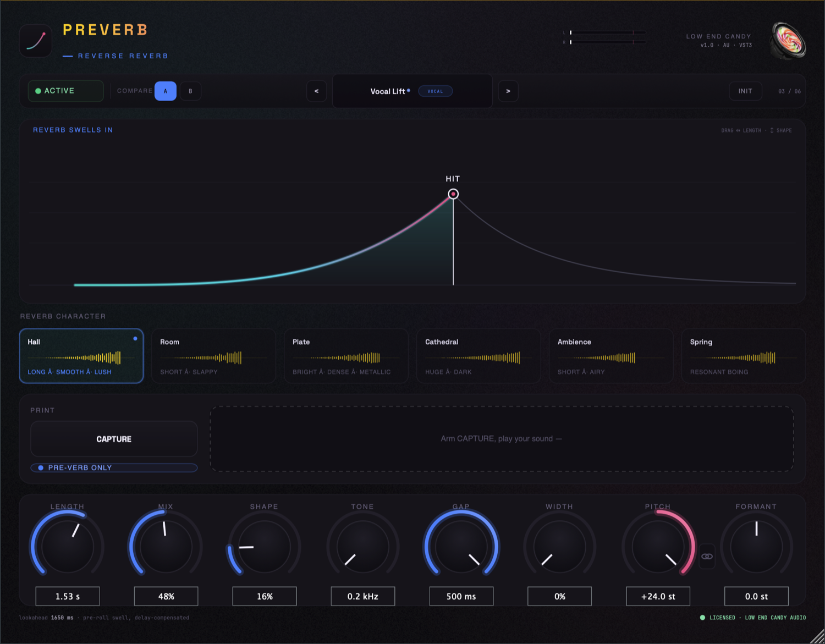Click the 0.2 kHz tone value field
The width and height of the screenshot is (825, 644).
363,596
